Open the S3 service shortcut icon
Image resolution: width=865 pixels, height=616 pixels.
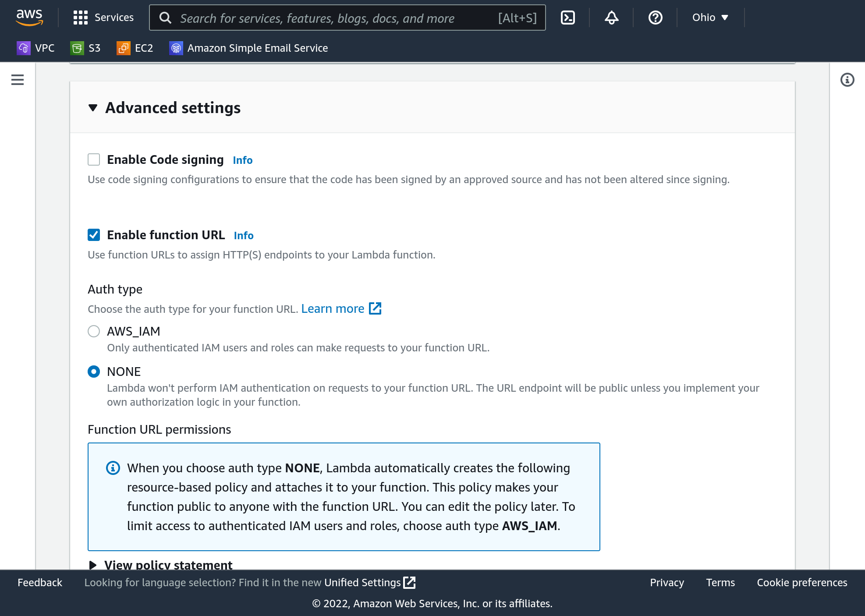point(77,48)
